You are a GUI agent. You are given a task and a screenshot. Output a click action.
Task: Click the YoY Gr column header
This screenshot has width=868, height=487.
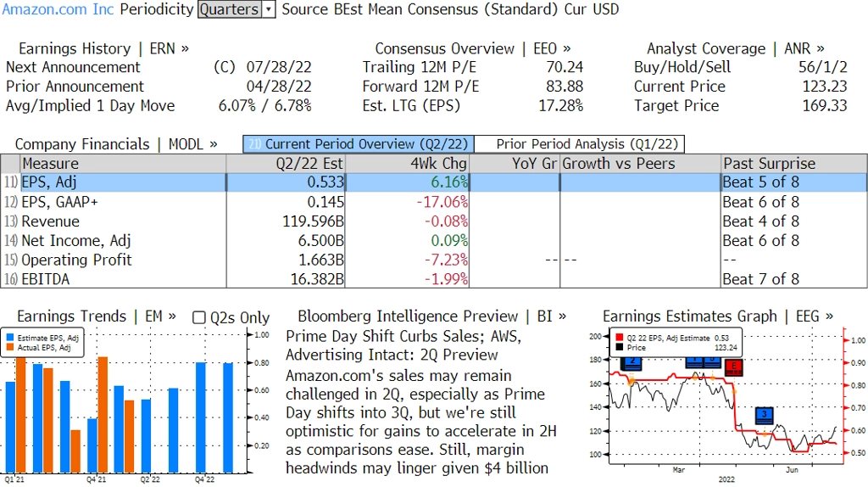click(x=515, y=164)
